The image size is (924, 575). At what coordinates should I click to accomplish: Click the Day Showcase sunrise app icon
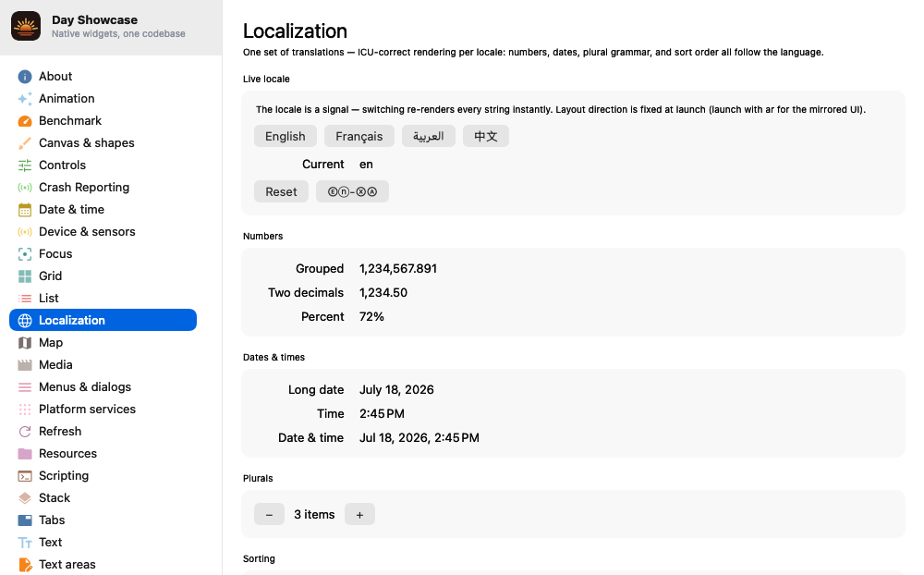tap(26, 26)
